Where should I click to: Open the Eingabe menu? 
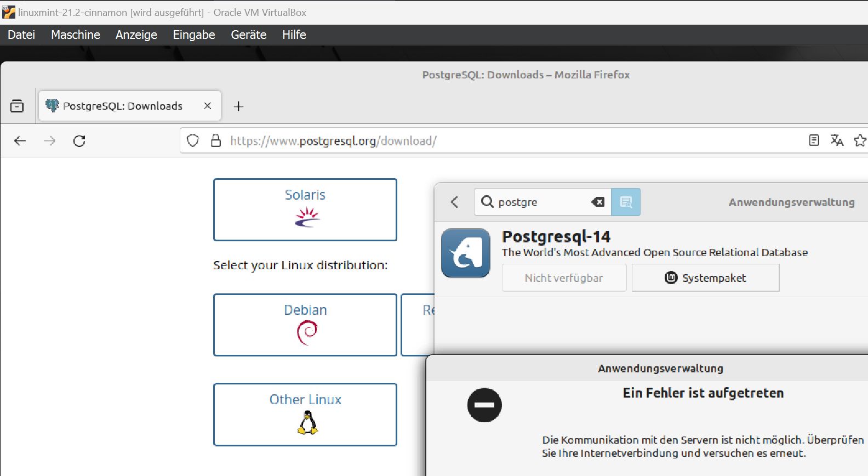click(x=194, y=35)
